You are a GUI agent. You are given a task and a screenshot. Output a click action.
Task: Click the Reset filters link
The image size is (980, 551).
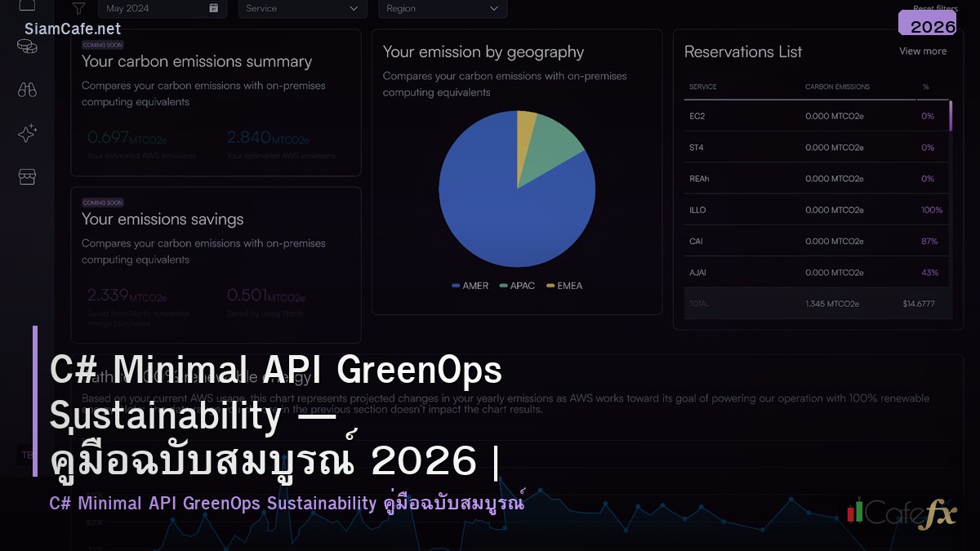[934, 8]
